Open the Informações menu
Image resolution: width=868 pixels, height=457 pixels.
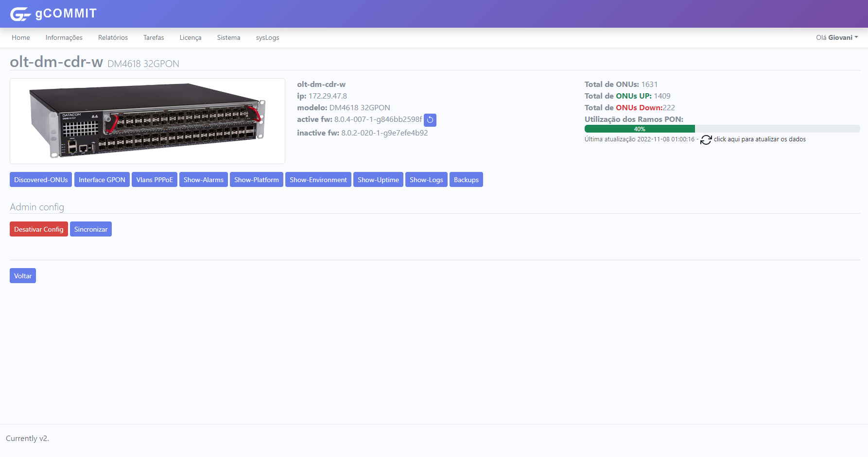[64, 37]
